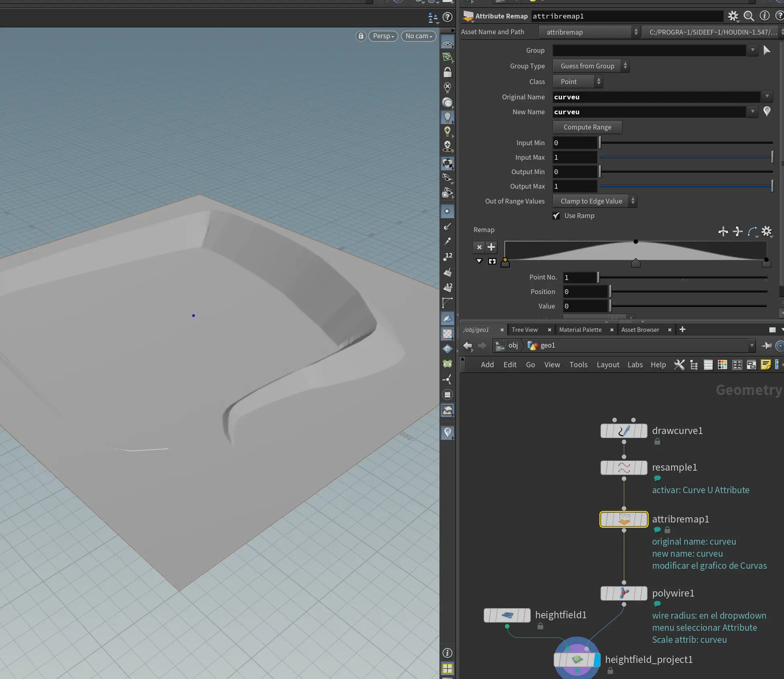Click the resample1 node icon
This screenshot has height=679, width=784.
624,467
